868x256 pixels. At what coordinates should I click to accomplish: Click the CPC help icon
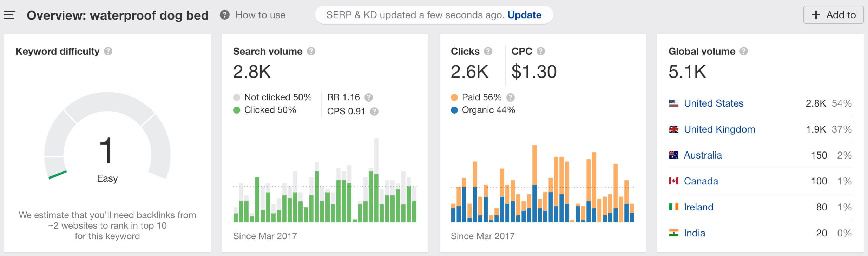point(541,52)
